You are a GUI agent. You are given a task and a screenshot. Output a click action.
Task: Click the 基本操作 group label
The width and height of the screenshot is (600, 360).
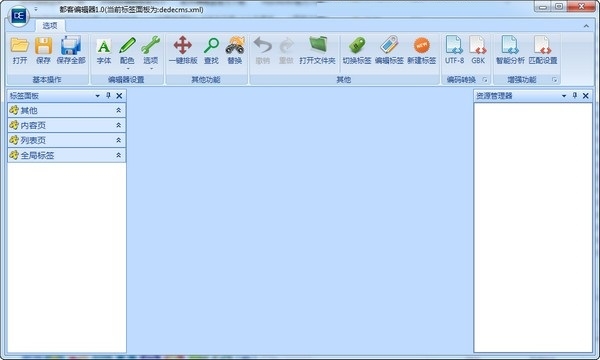47,80
